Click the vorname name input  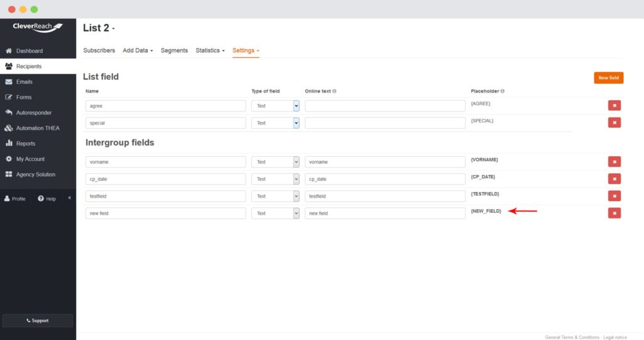165,162
